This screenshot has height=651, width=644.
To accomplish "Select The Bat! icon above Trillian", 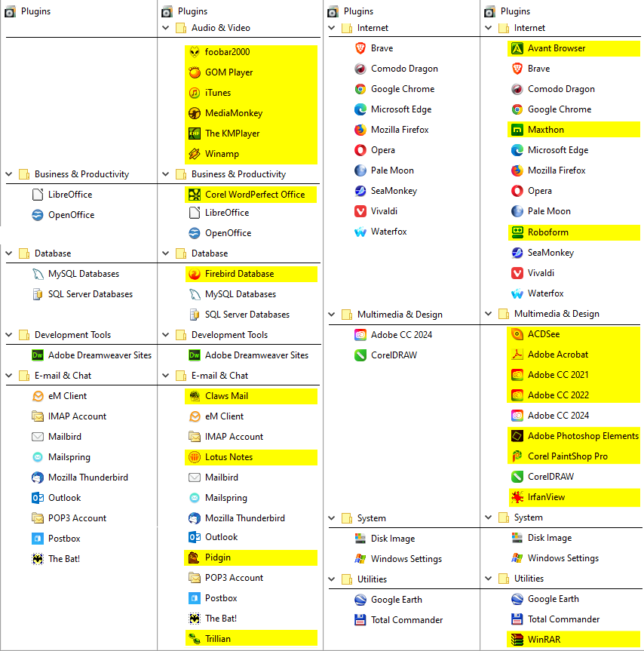I will click(x=195, y=619).
